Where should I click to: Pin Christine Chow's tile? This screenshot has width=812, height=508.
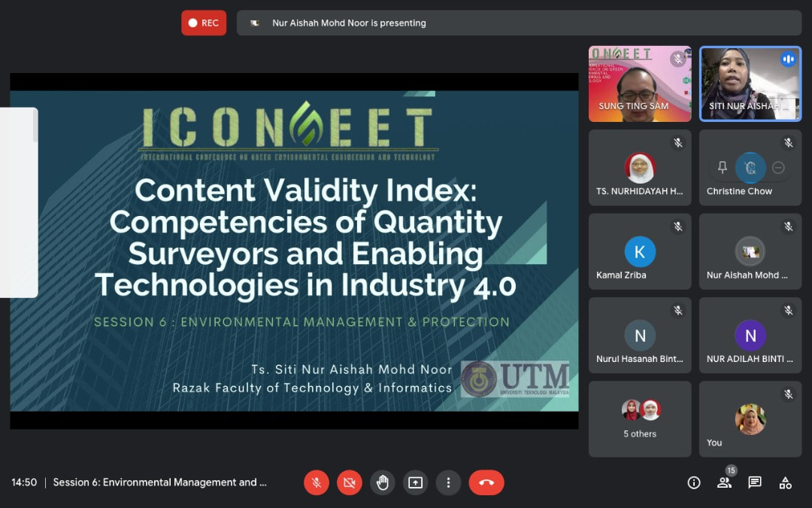[x=723, y=168]
